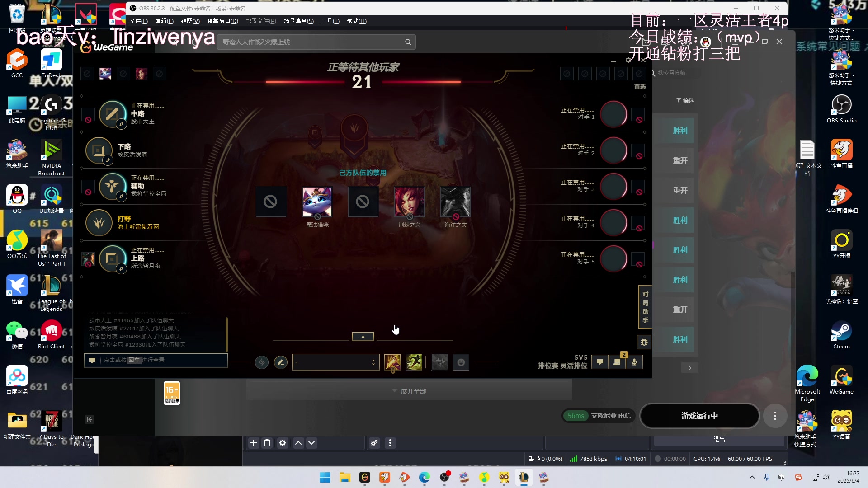This screenshot has height=488, width=868.
Task: Open OBS scene properties gear icon
Action: click(x=283, y=443)
